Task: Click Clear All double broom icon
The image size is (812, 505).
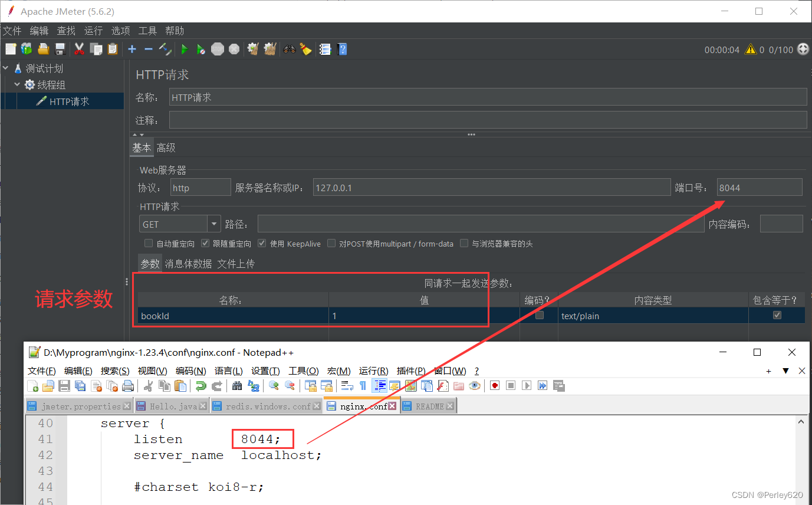Action: 270,50
